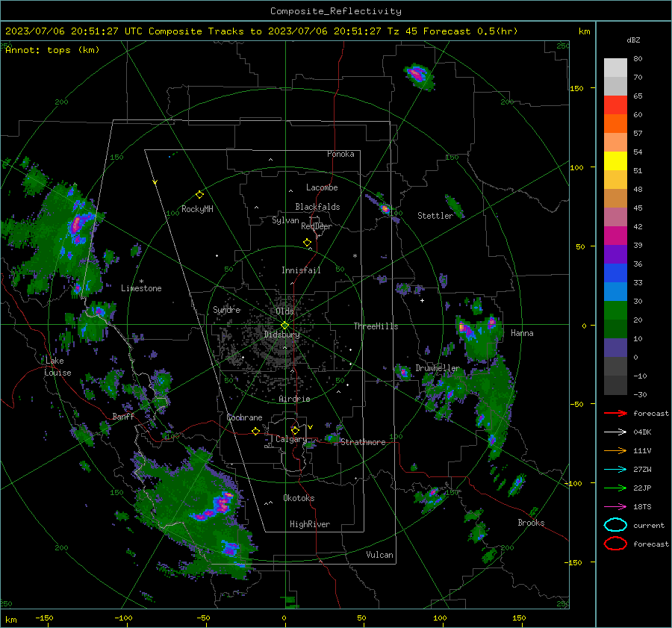The image size is (672, 628).
Task: Click the Limestone label
Action: (x=141, y=288)
